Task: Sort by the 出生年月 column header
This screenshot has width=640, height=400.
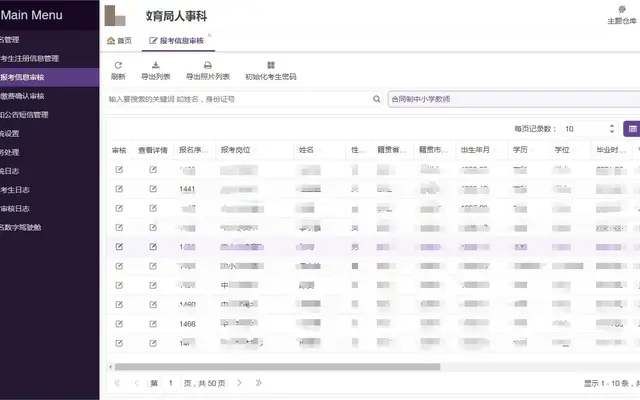Action: pos(475,150)
